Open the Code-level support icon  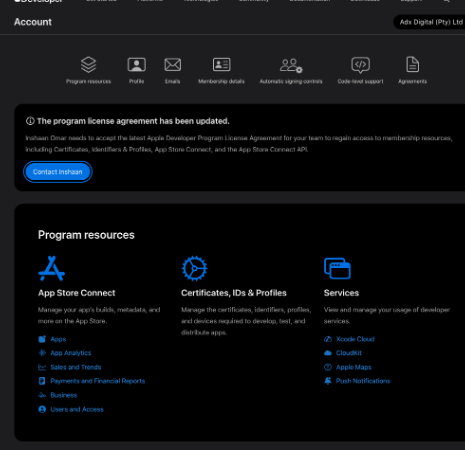360,65
